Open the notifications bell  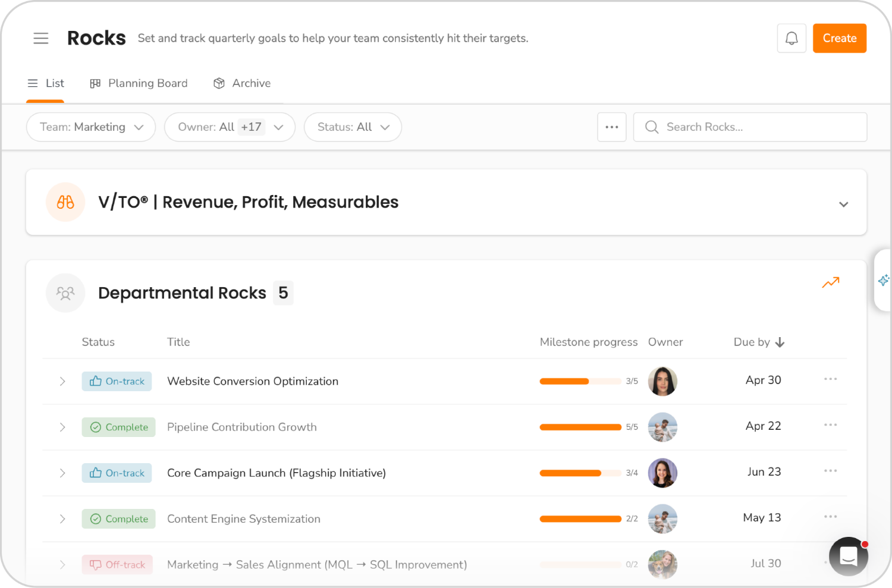tap(791, 38)
